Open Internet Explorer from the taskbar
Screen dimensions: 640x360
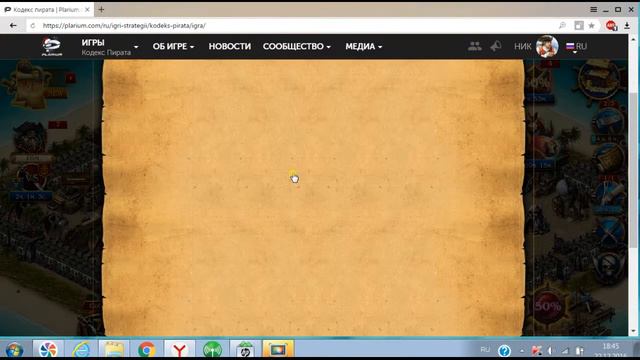tap(81, 350)
